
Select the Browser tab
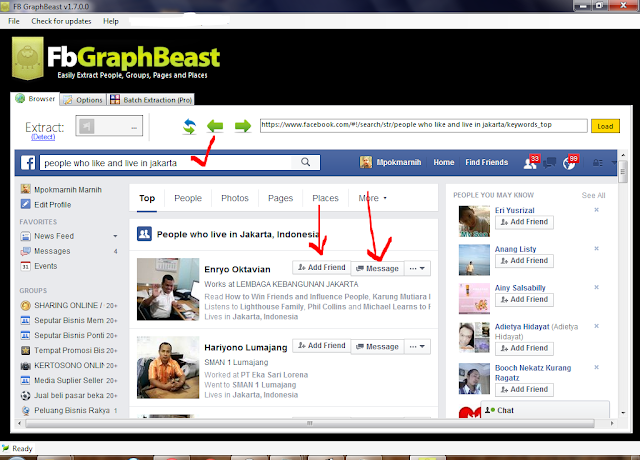[35, 99]
